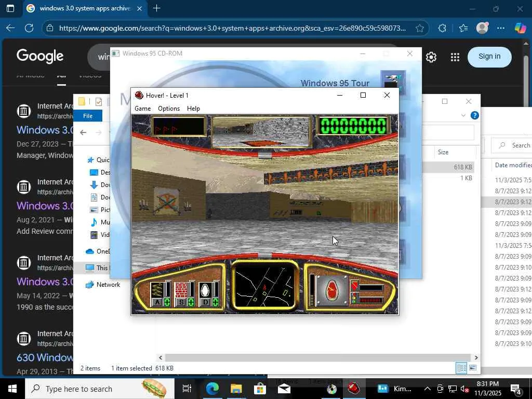Image resolution: width=532 pixels, height=399 pixels.
Task: Click the D key label under cloak
Action: (x=205, y=302)
